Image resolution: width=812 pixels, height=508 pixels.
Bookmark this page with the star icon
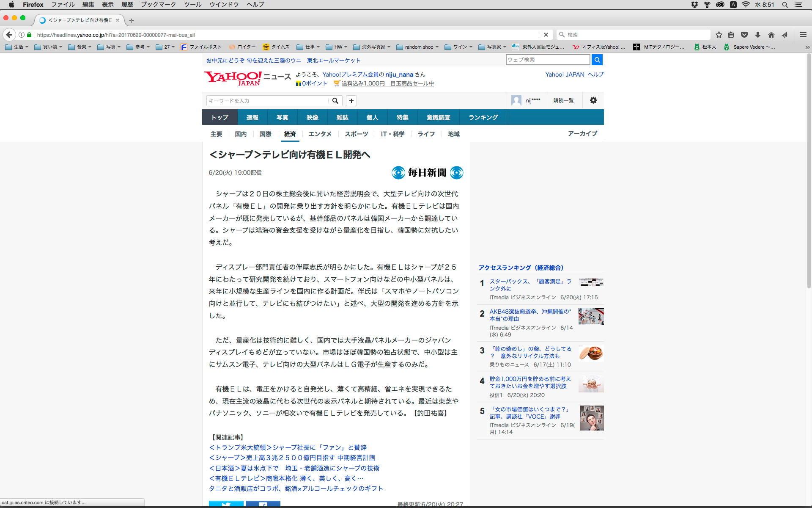(719, 35)
